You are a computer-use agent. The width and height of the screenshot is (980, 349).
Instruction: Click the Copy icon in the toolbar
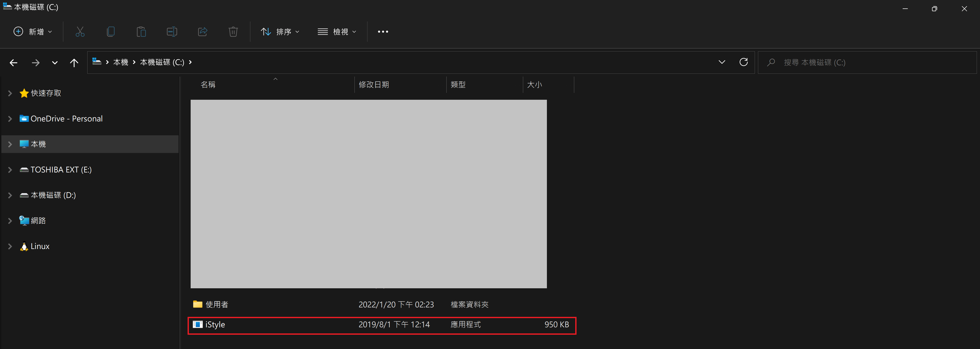[x=111, y=32]
